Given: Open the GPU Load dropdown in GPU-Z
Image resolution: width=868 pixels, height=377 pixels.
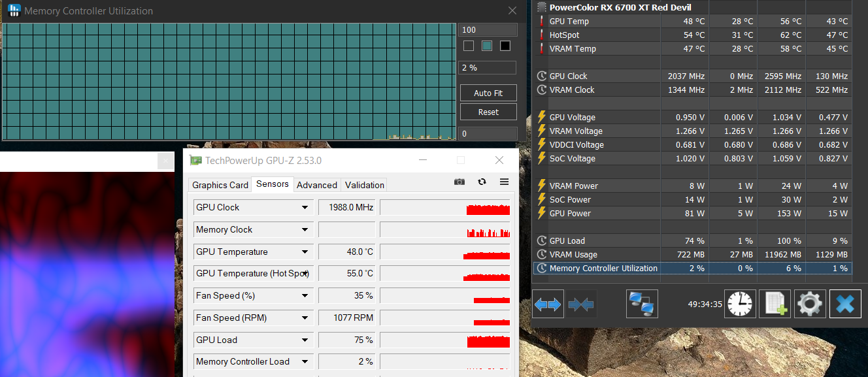Looking at the screenshot, I should [305, 340].
